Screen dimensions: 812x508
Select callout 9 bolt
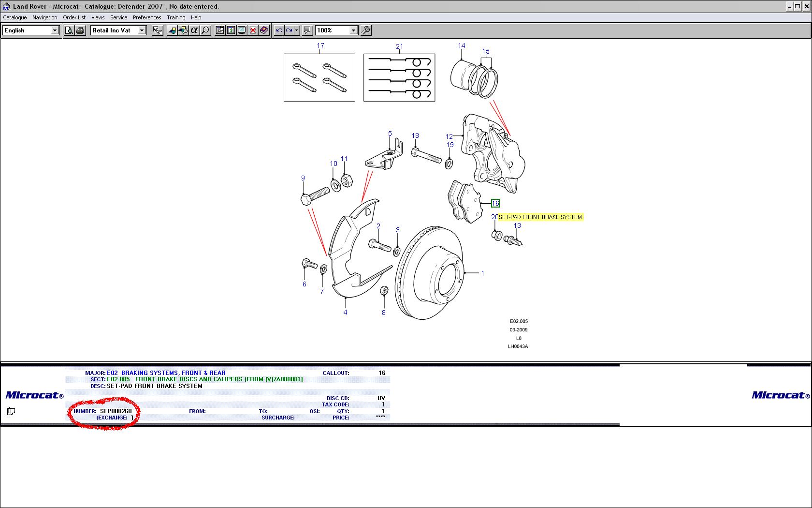[303, 178]
